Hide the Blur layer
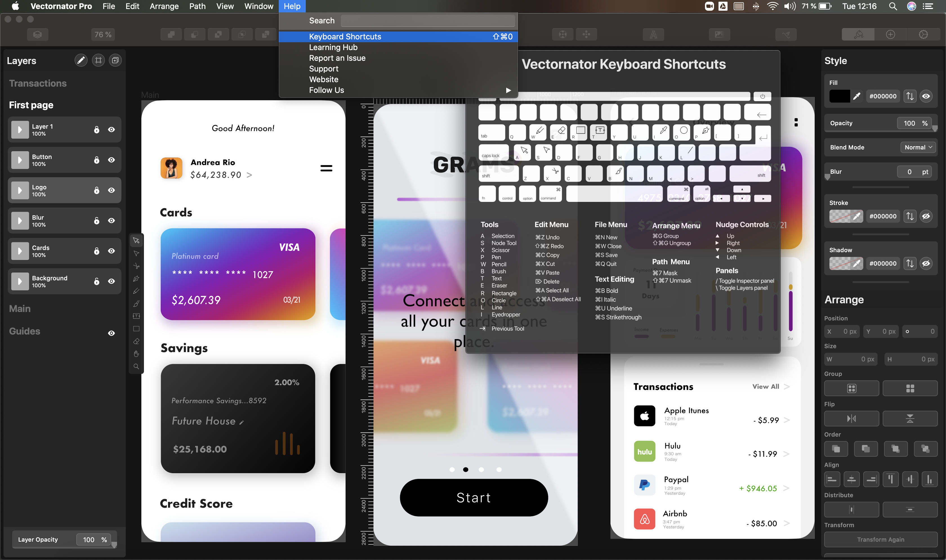 [111, 221]
